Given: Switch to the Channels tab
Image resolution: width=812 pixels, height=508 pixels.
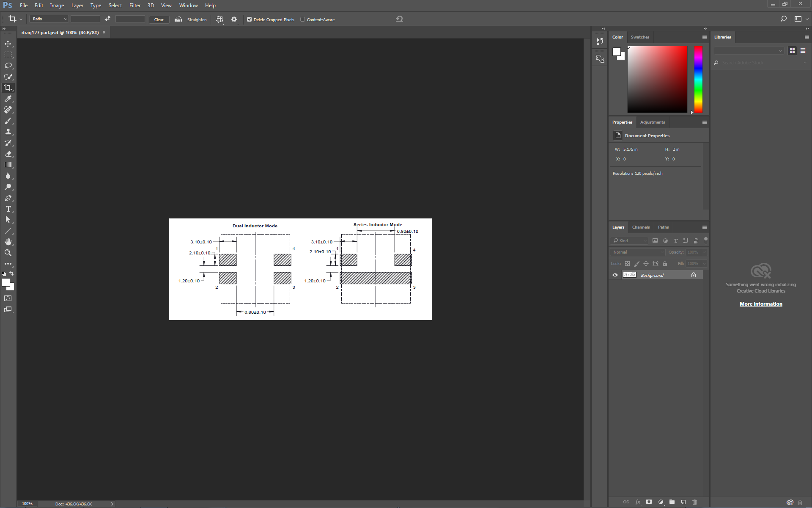Looking at the screenshot, I should pyautogui.click(x=640, y=227).
